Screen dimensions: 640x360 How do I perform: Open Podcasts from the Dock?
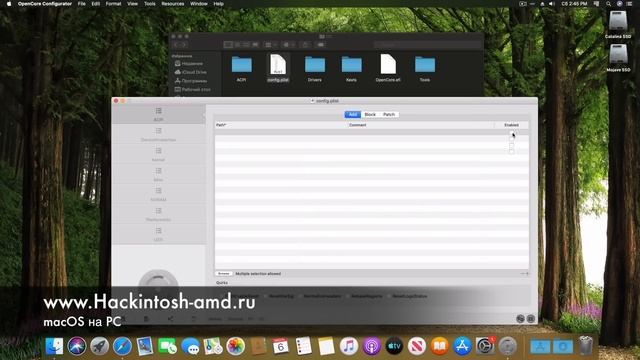371,346
